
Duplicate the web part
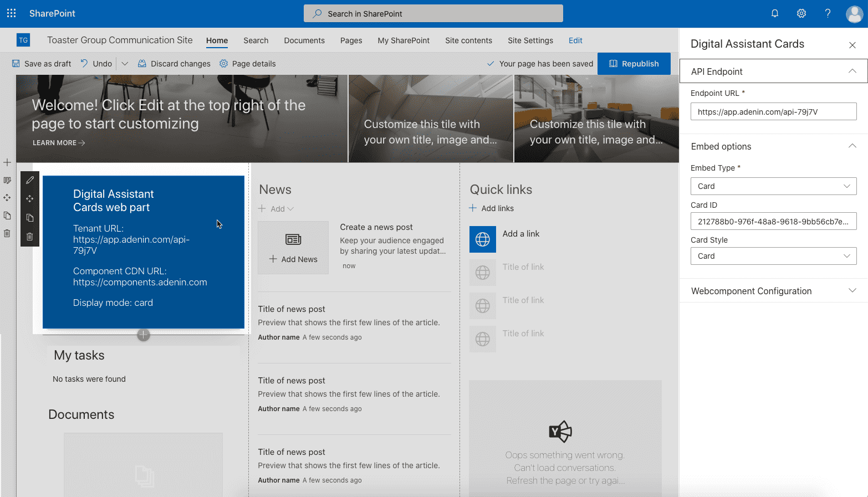tap(30, 218)
